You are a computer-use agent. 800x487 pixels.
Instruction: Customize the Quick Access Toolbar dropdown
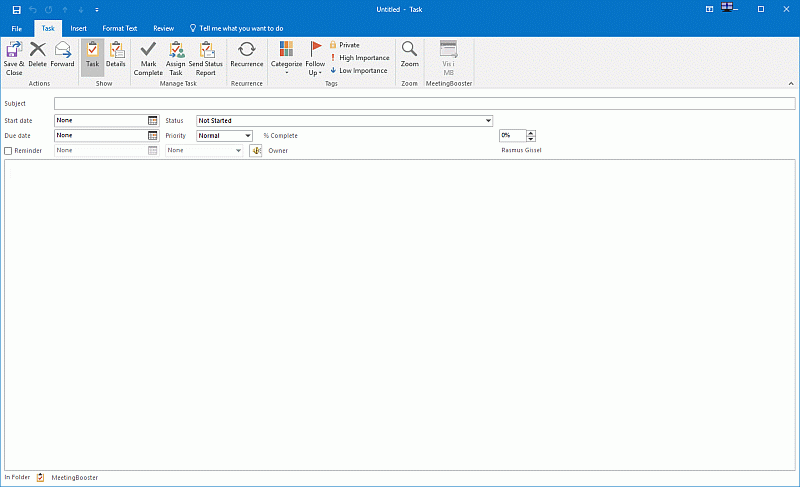tap(97, 10)
